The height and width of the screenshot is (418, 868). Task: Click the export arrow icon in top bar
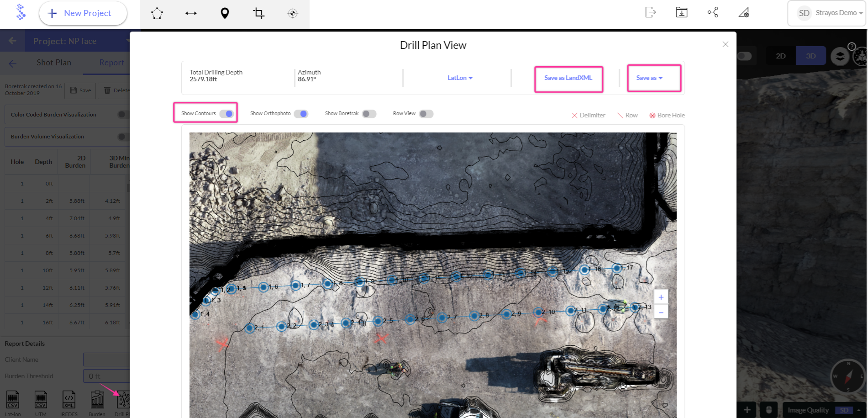click(x=650, y=12)
